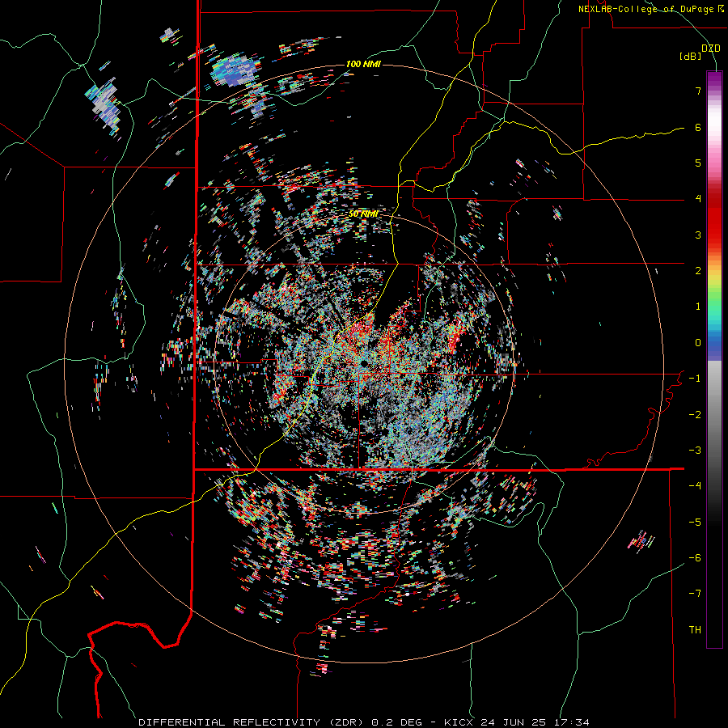Select the 5 dB tick label on the scale
Image resolution: width=728 pixels, height=728 pixels.
(x=698, y=163)
